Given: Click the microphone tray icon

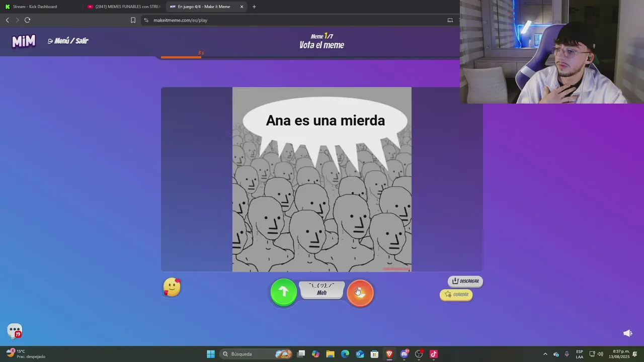Looking at the screenshot, I should tap(567, 354).
